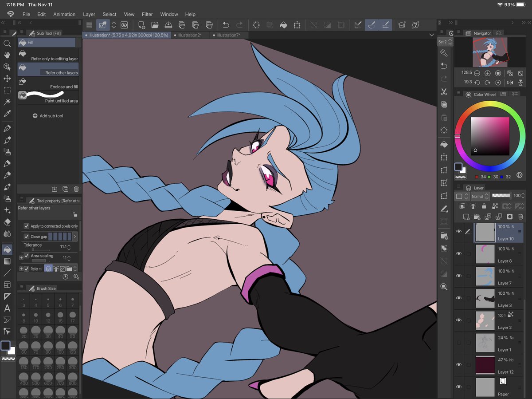This screenshot has height=399, width=532.
Task: Switch to Illustration7 tab
Action: tap(229, 35)
